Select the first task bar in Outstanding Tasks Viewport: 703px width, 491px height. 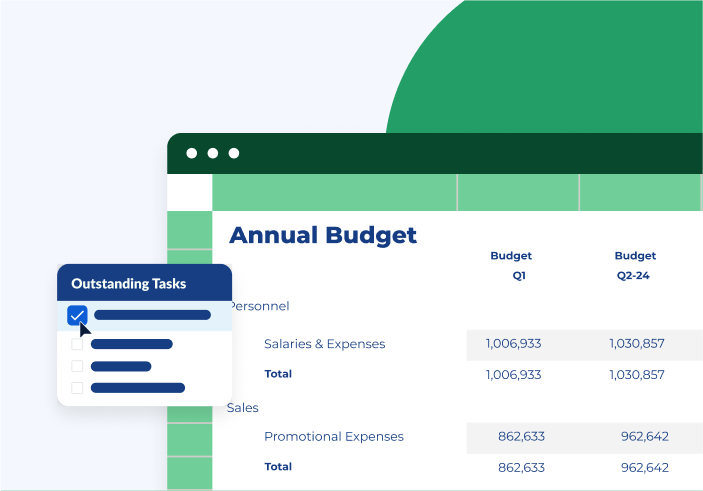click(152, 315)
